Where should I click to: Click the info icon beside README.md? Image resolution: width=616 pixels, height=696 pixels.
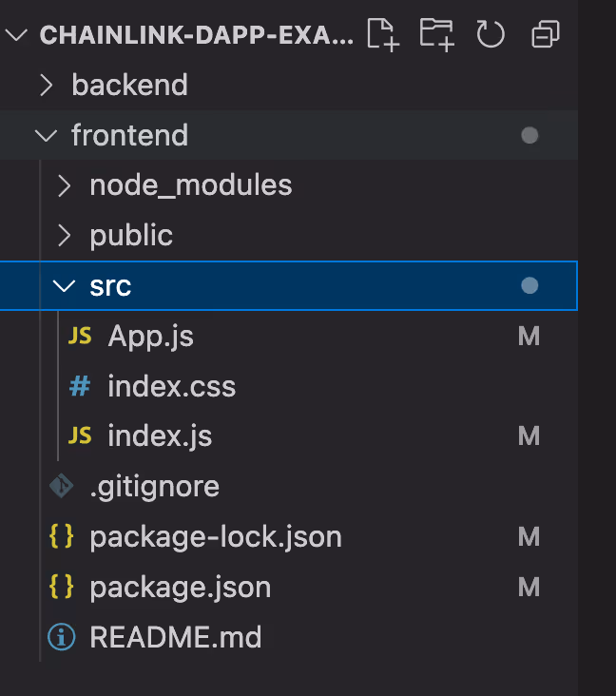pyautogui.click(x=61, y=637)
